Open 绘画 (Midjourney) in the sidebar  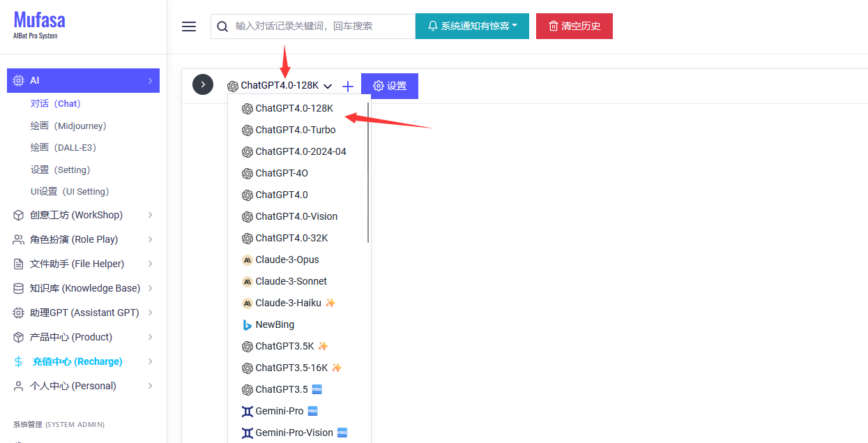pyautogui.click(x=68, y=126)
